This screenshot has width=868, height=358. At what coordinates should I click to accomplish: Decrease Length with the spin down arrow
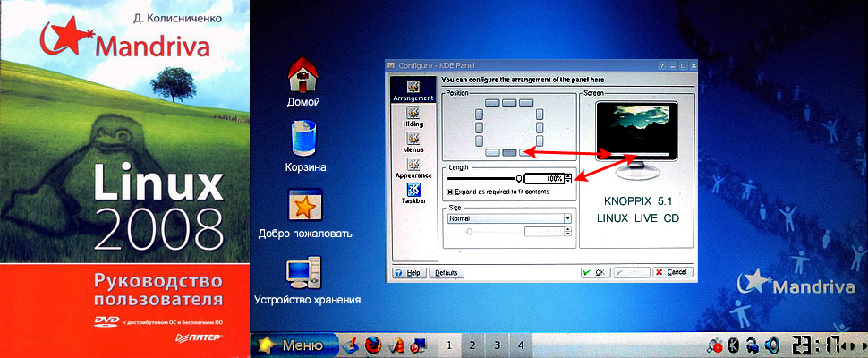click(568, 181)
